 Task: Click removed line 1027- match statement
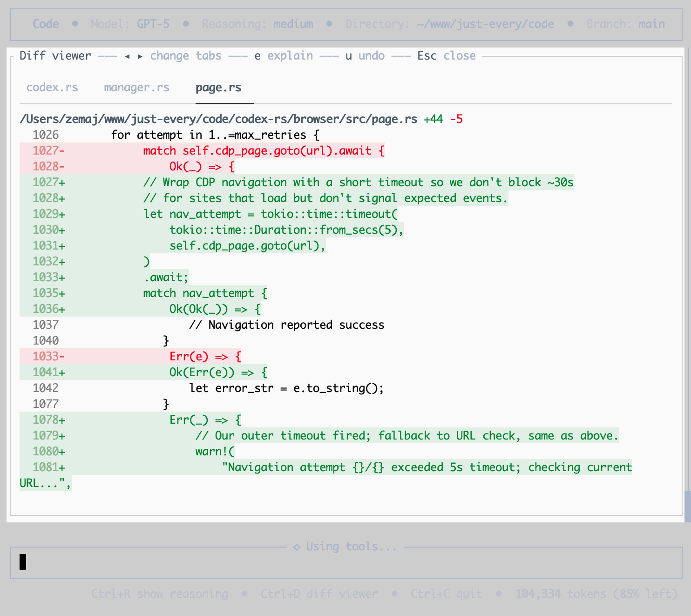click(x=202, y=151)
